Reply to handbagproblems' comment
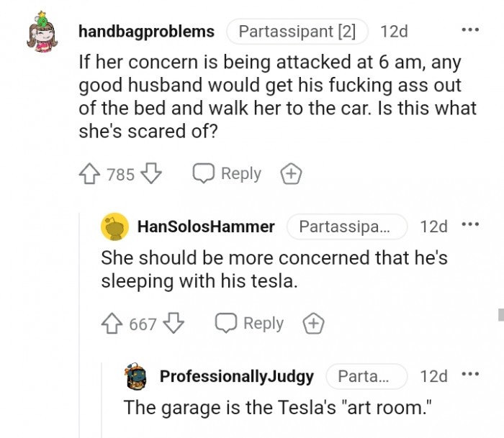504x438 pixels. point(227,174)
